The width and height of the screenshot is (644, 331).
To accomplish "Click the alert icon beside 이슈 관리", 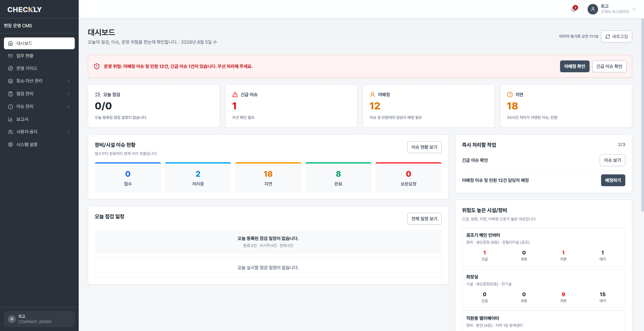I will pyautogui.click(x=10, y=106).
